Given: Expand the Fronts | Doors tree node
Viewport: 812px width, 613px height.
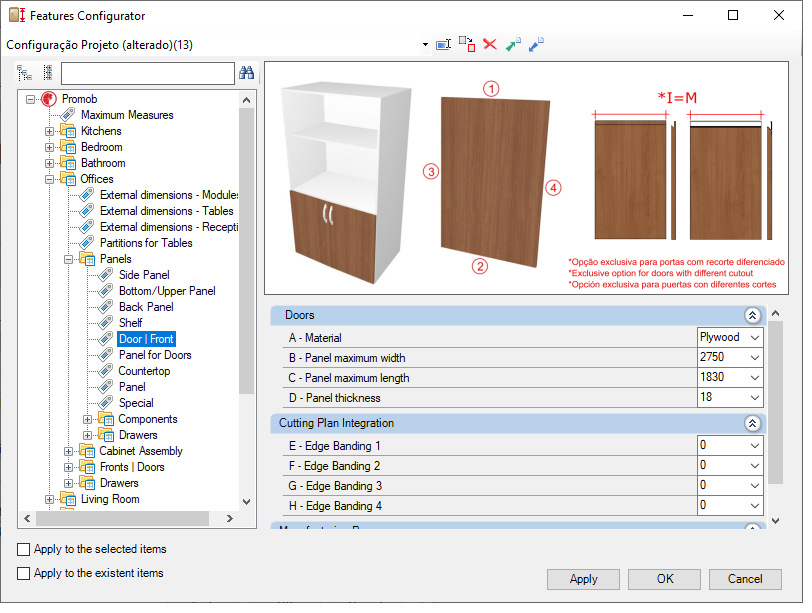Looking at the screenshot, I should [68, 468].
